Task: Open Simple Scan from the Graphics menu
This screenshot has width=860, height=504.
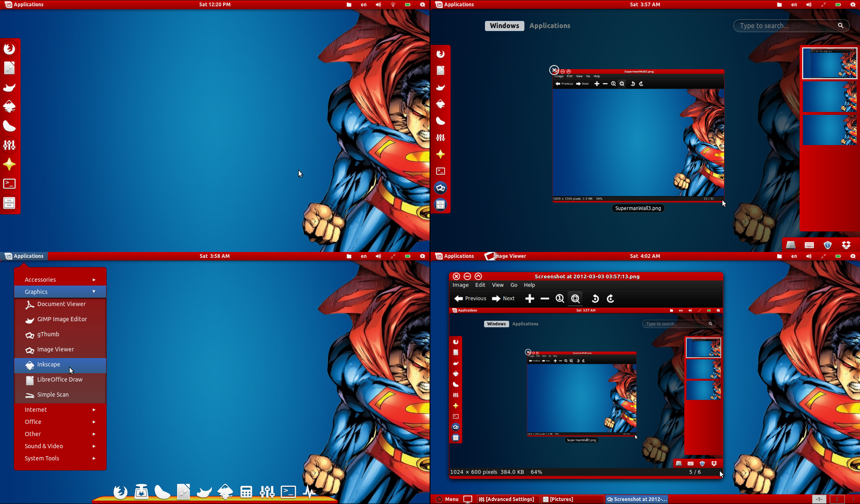Action: (60, 395)
